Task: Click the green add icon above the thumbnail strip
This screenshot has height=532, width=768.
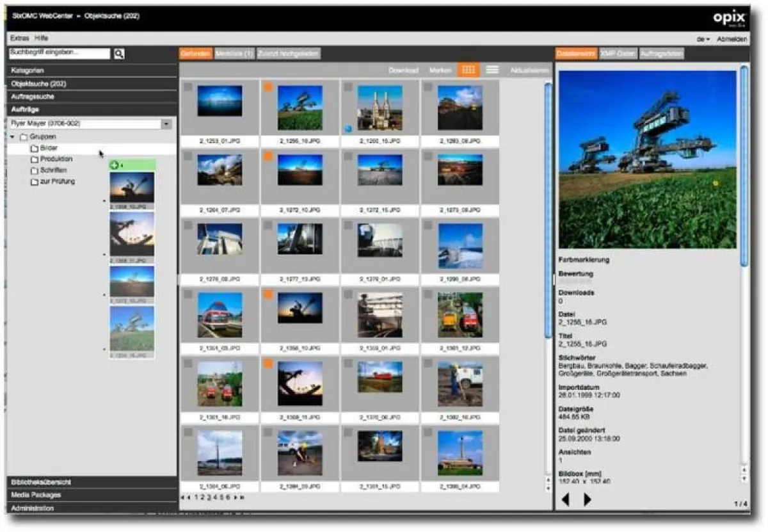Action: 114,165
